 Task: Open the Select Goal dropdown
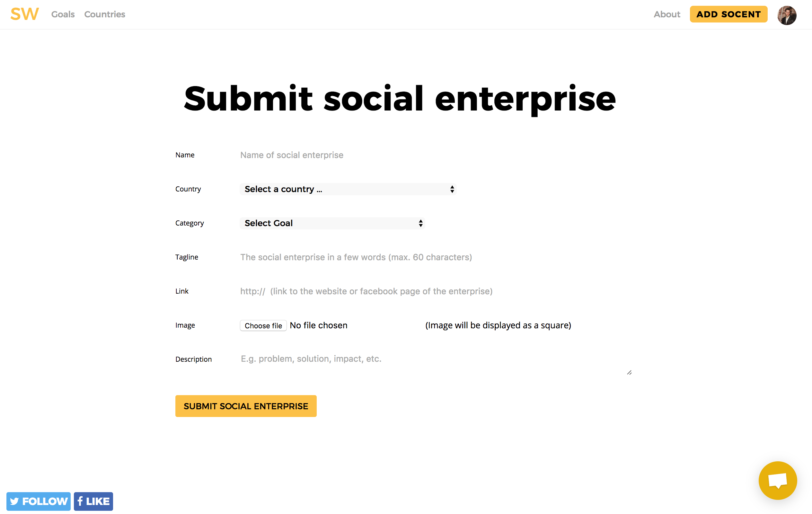click(332, 223)
